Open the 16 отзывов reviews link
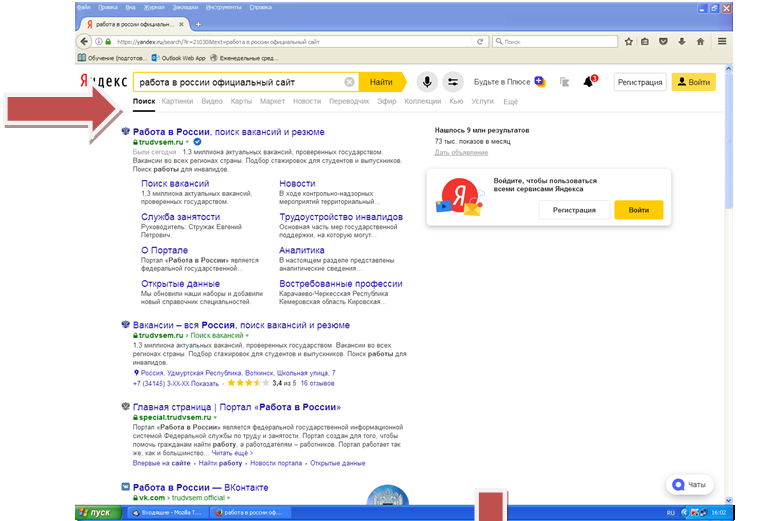 [x=317, y=383]
